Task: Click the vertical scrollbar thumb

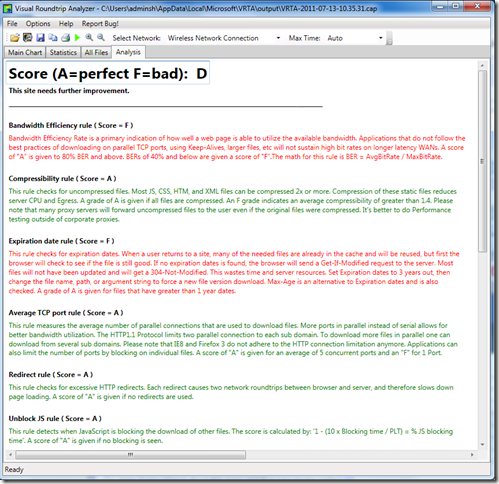Action: (x=482, y=161)
